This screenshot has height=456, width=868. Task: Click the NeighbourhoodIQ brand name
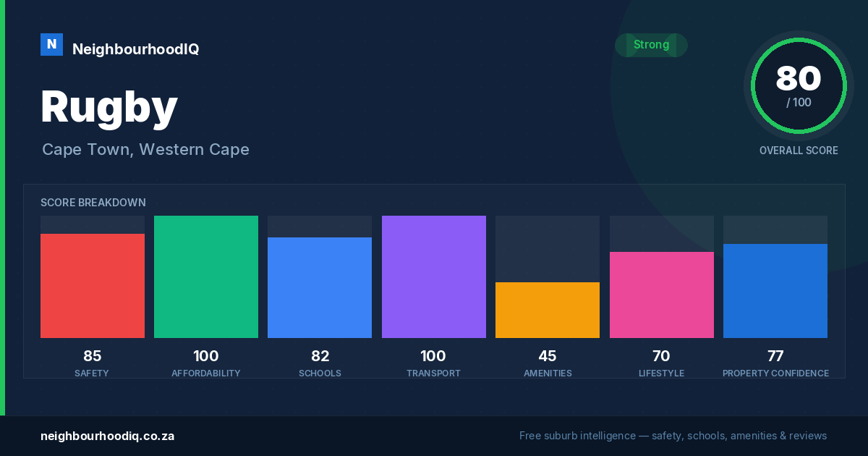pos(135,49)
